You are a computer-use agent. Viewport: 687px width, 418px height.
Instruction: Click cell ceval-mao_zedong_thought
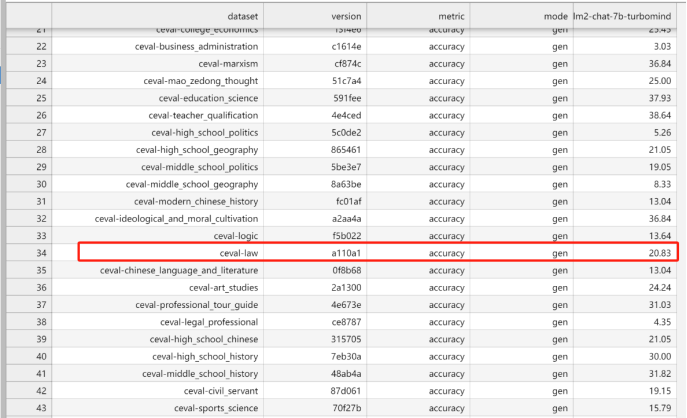[x=157, y=81]
